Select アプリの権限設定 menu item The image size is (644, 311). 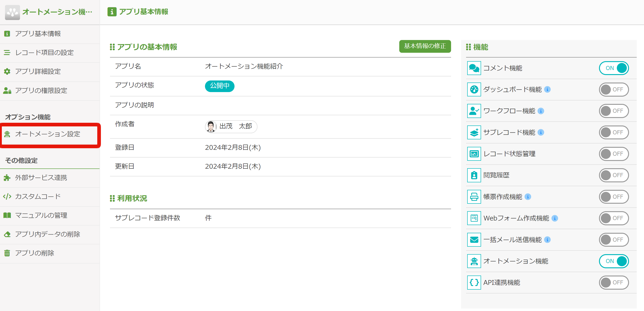point(41,90)
